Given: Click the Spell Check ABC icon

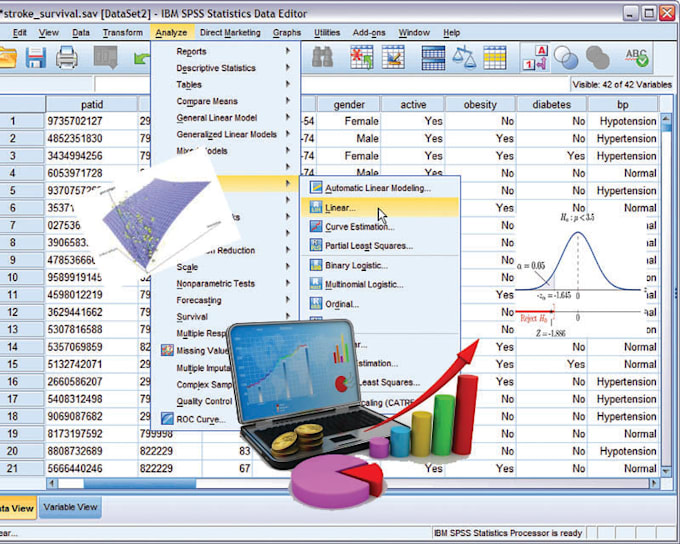Looking at the screenshot, I should pos(636,57).
